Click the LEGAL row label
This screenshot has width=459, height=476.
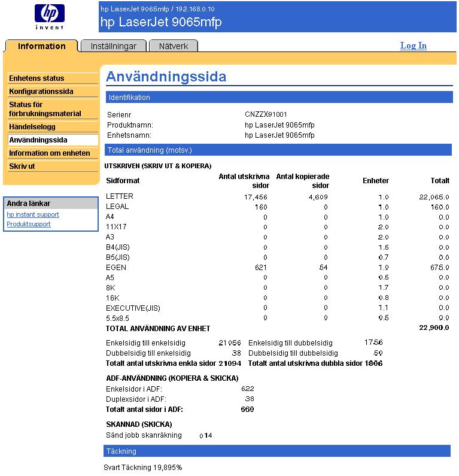pos(117,207)
